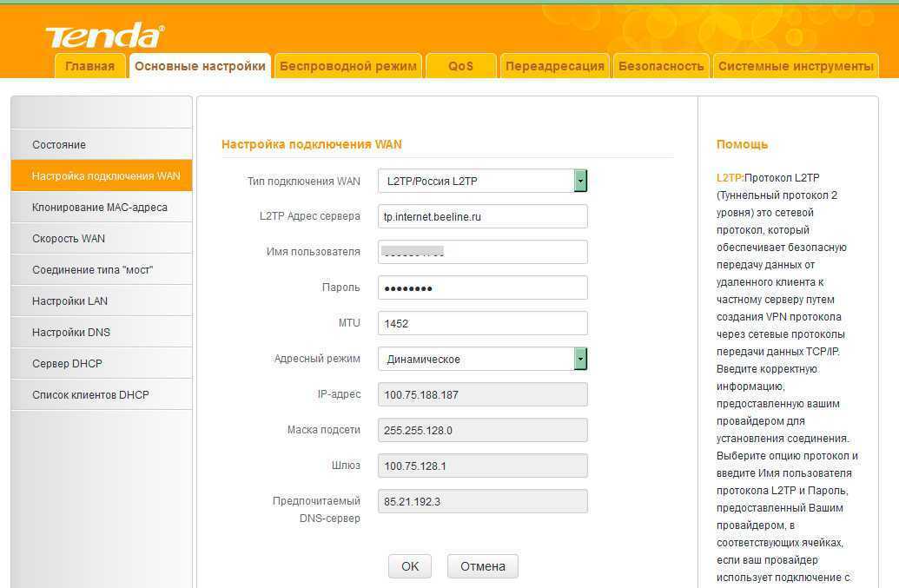
Task: Click the green arrow of WAN type dropdown
Action: (580, 182)
